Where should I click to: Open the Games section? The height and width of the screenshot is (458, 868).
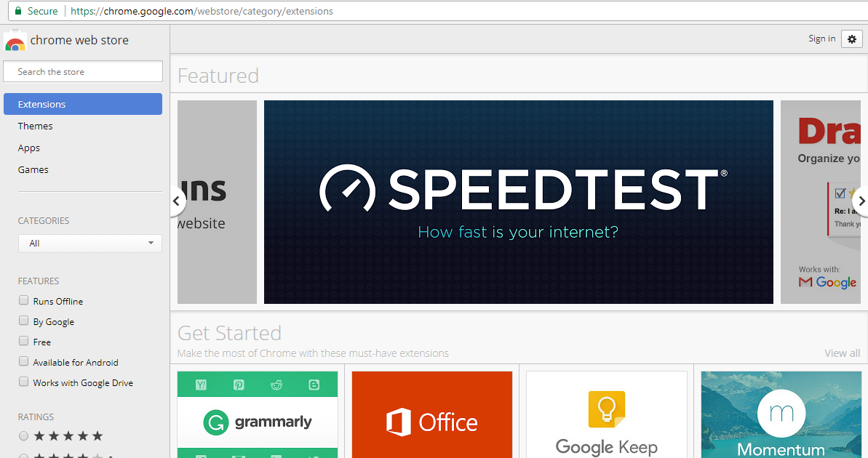(x=33, y=170)
